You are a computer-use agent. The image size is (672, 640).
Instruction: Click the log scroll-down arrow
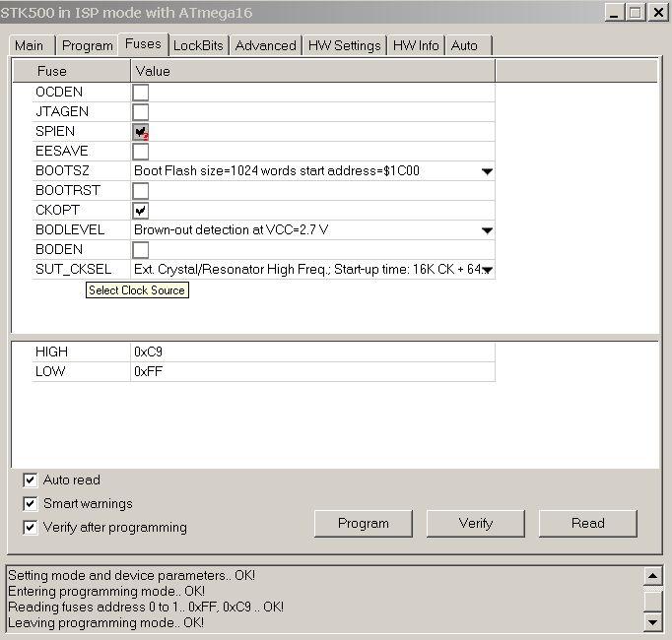[x=653, y=622]
